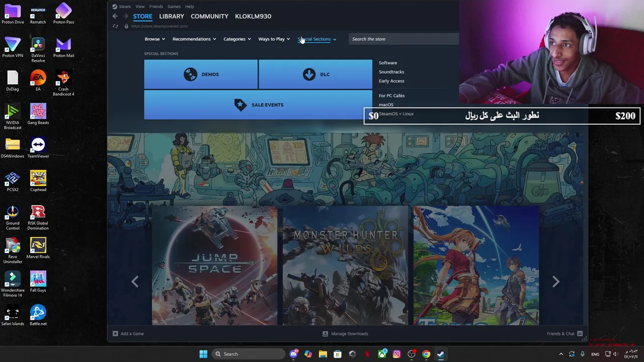
Task: Launch DaVinci Resolve from desktop
Action: click(38, 50)
